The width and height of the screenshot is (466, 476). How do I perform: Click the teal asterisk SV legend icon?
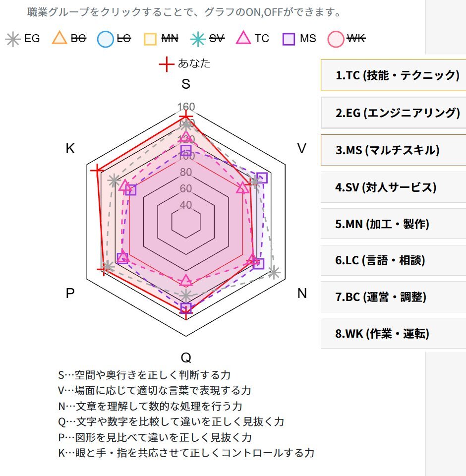click(x=198, y=39)
